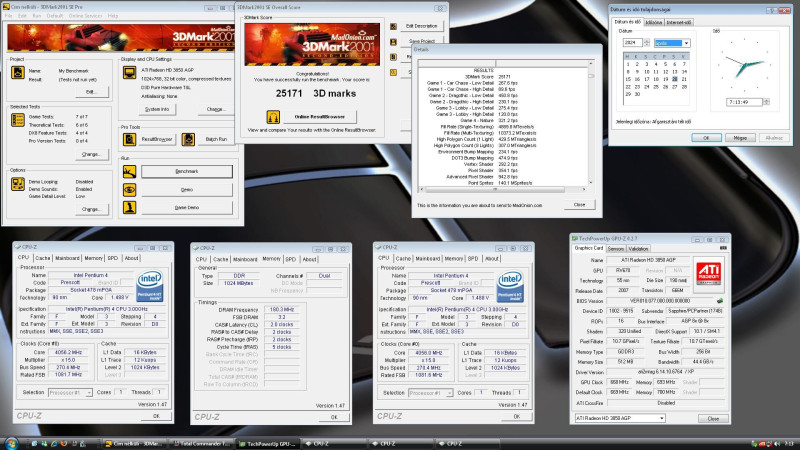Click the ATI Radeon HD 3850 AGP name field in GPU-Z
Viewport: 800px width, 450px height.
click(x=648, y=260)
